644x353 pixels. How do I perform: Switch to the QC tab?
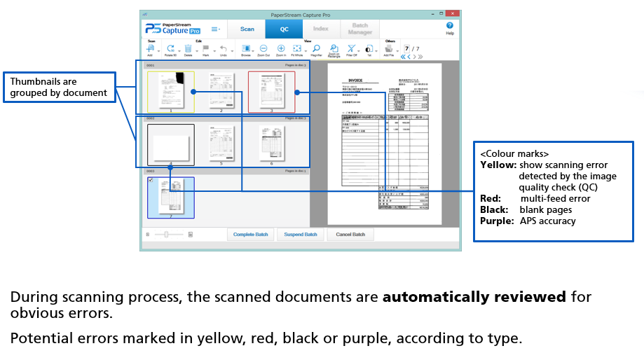point(284,29)
